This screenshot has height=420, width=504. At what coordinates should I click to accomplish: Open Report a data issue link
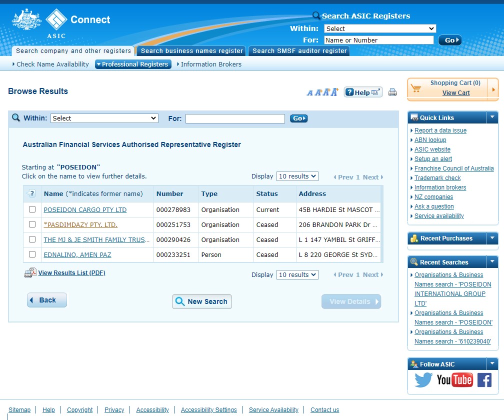(440, 130)
